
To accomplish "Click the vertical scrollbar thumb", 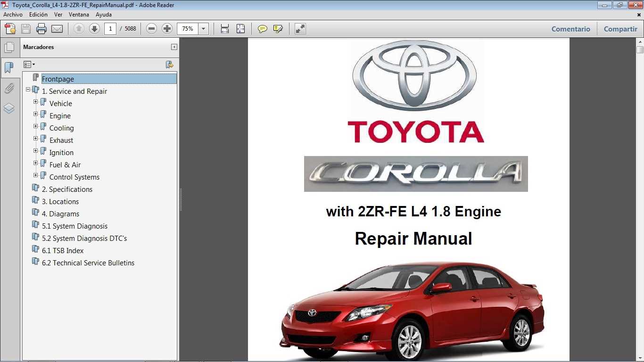I will 640,49.
